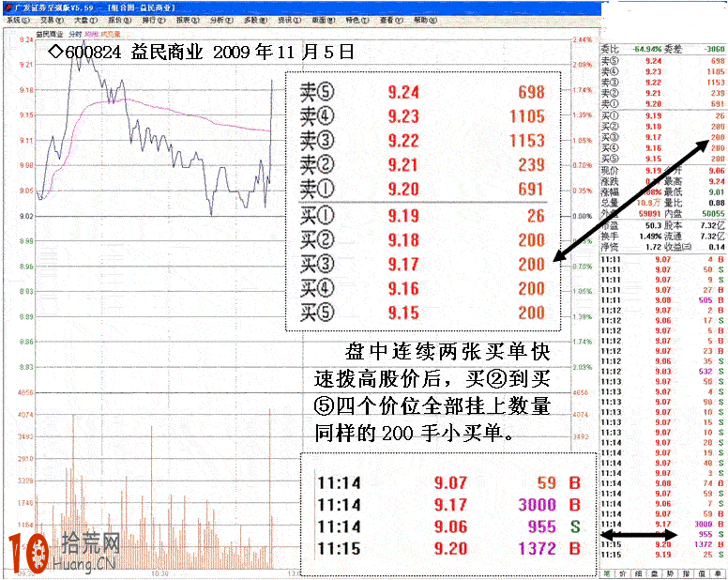728x580 pixels.
Task: Click the application icon in title bar
Action: coord(6,7)
